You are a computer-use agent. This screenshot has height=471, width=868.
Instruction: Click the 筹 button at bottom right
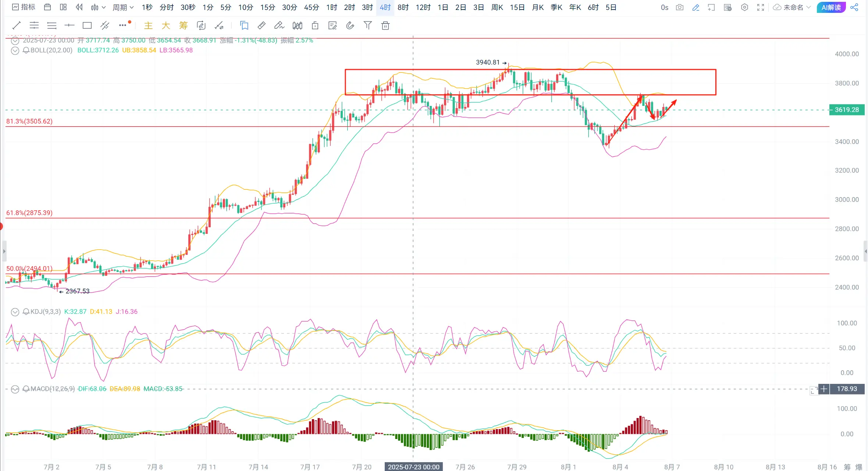(x=847, y=467)
